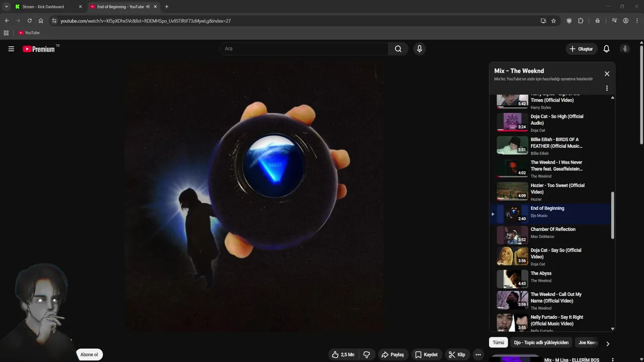Click the address bar URL
Screen dimensions: 644x362
pos(145,21)
